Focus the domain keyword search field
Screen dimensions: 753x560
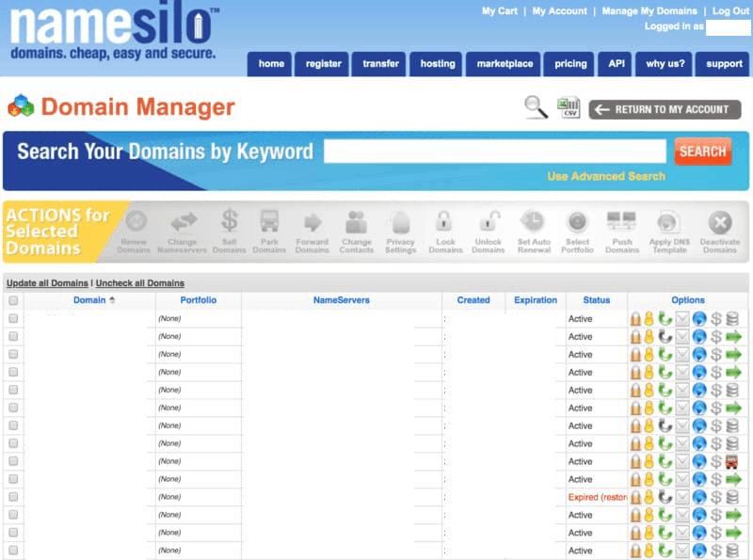(x=495, y=152)
